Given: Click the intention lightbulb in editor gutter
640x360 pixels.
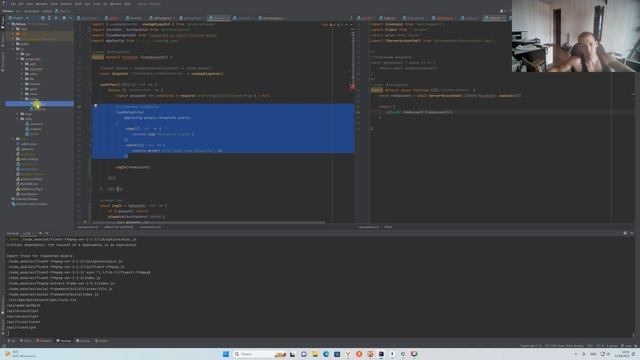Looking at the screenshot, I should coord(96,106).
